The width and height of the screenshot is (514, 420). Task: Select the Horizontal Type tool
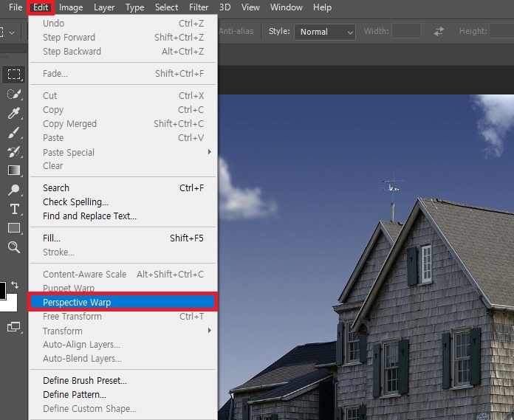point(14,209)
